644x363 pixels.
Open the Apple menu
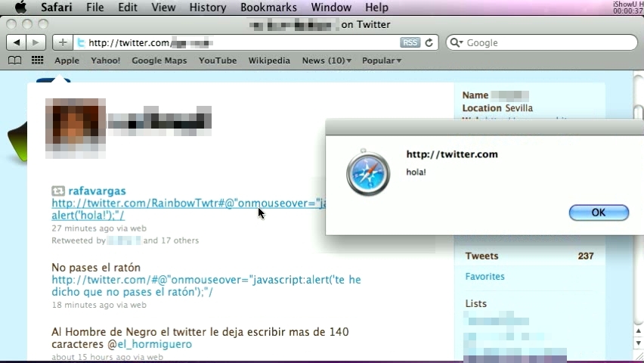pyautogui.click(x=20, y=8)
